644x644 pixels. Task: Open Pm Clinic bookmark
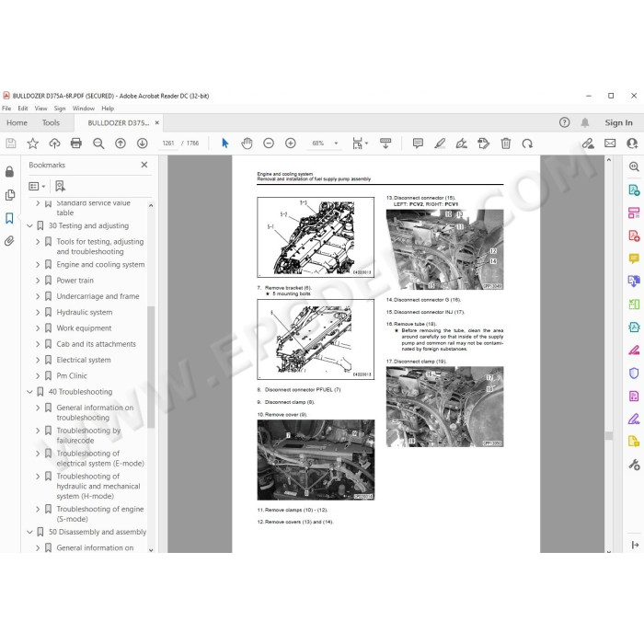[x=72, y=375]
